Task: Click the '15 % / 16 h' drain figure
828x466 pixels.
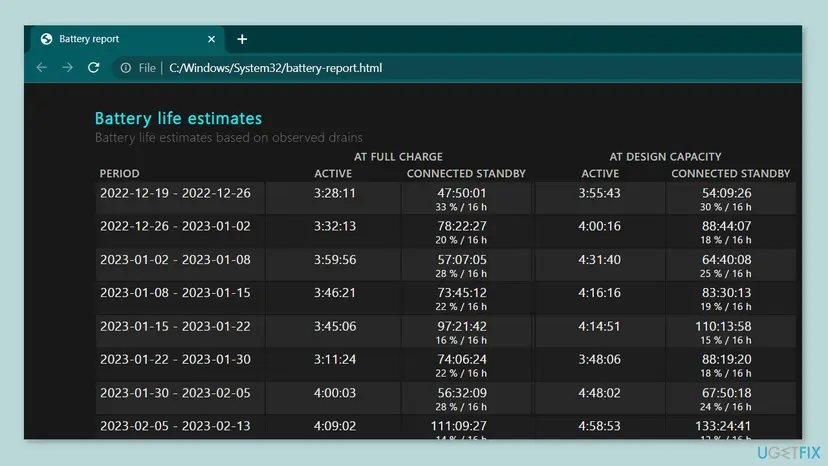Action: (x=726, y=340)
